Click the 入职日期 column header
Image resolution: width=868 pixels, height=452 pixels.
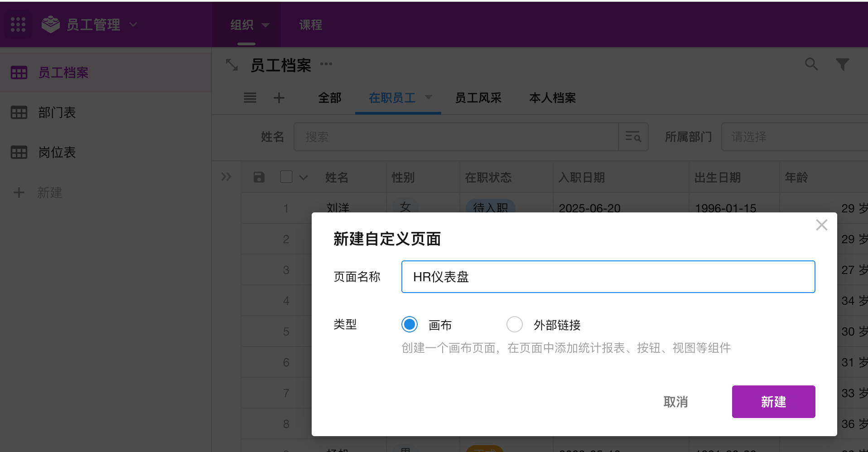(x=582, y=178)
